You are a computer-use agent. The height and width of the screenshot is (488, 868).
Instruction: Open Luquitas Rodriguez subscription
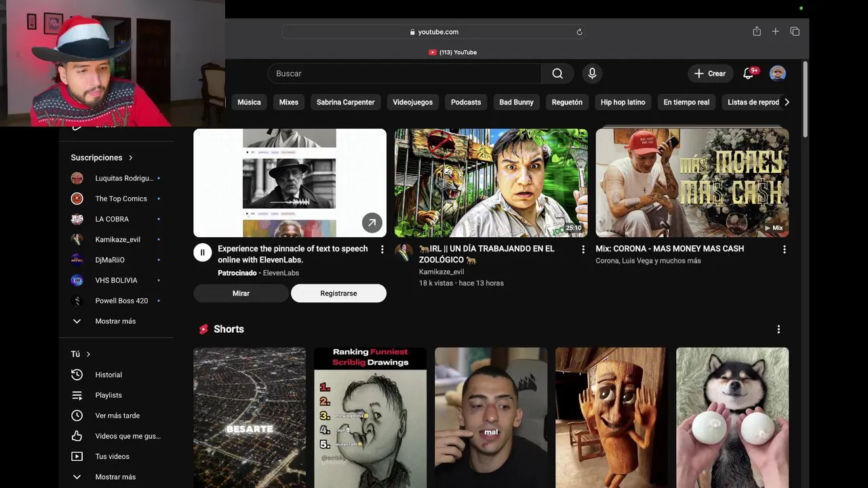coord(116,178)
